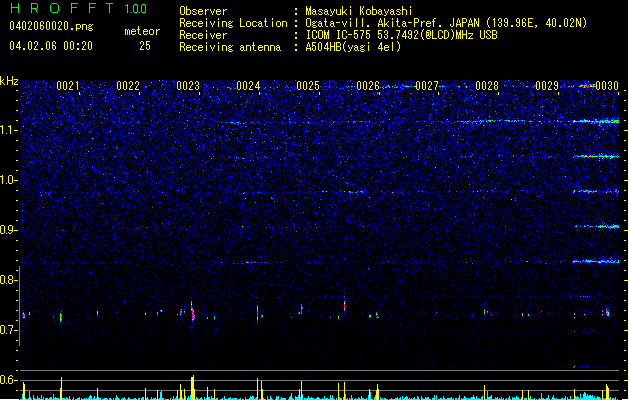
Task: Click the 0.7 kHz axis label
Action: point(9,330)
